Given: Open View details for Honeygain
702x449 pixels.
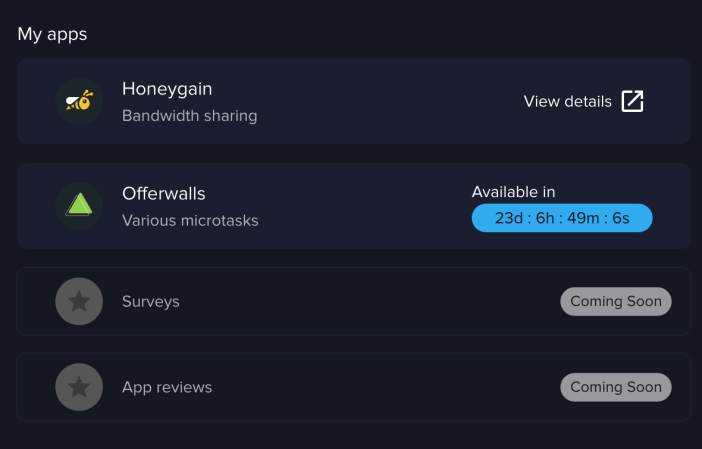Looking at the screenshot, I should click(568, 102).
